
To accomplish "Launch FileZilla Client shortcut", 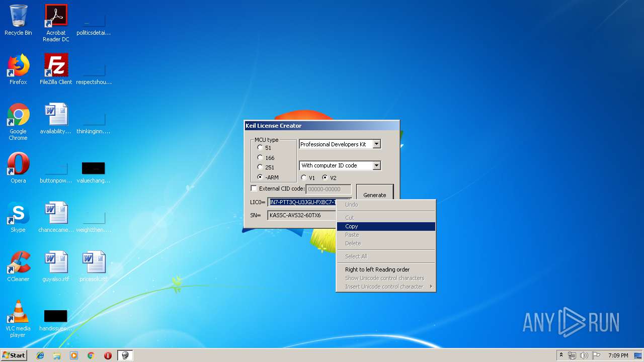I will (56, 69).
